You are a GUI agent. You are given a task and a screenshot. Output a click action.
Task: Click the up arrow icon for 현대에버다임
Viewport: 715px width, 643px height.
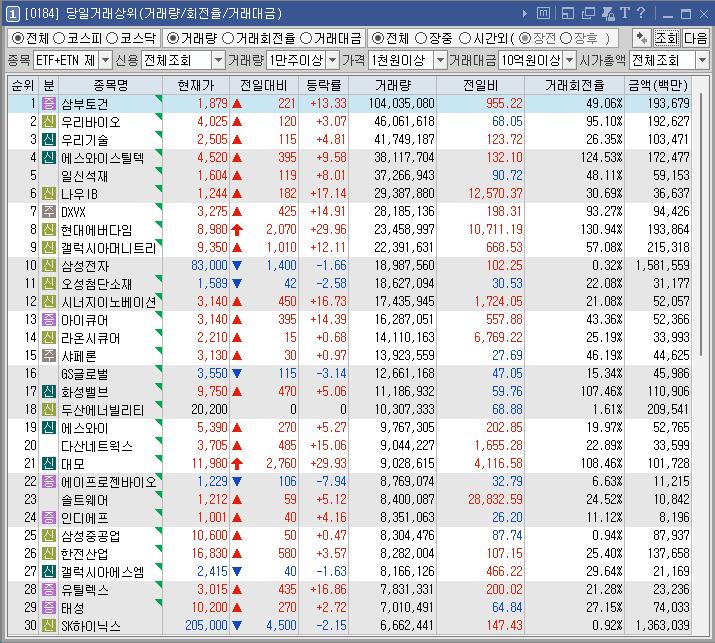tap(237, 229)
